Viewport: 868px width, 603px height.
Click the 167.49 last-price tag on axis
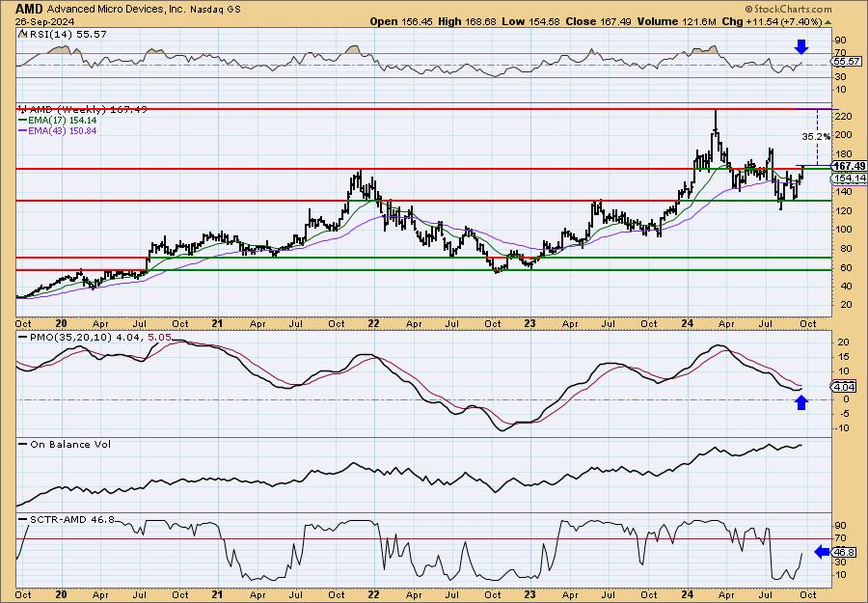point(849,166)
